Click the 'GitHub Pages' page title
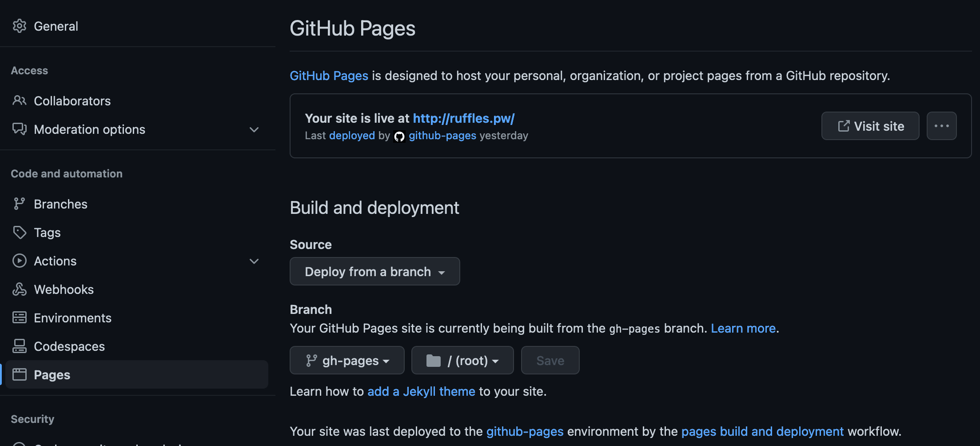 (352, 28)
